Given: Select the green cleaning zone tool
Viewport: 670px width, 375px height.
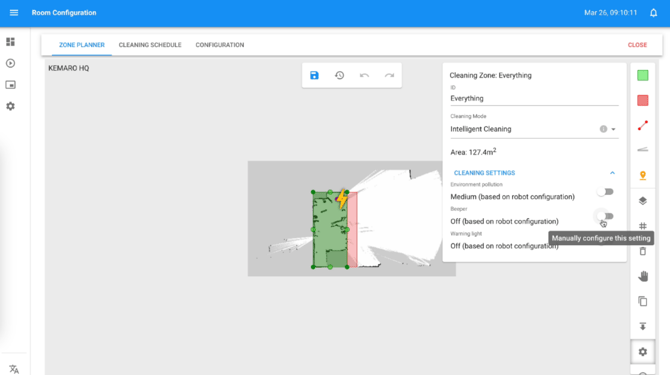Looking at the screenshot, I should click(x=643, y=76).
